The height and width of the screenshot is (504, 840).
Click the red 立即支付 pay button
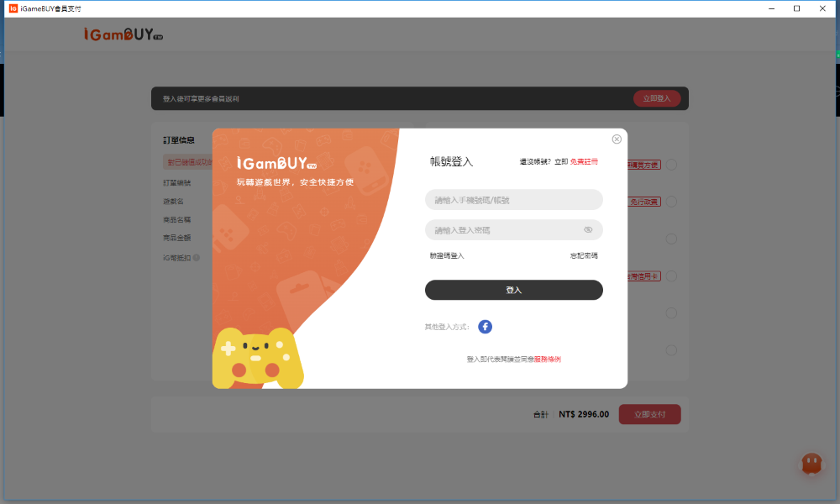650,415
